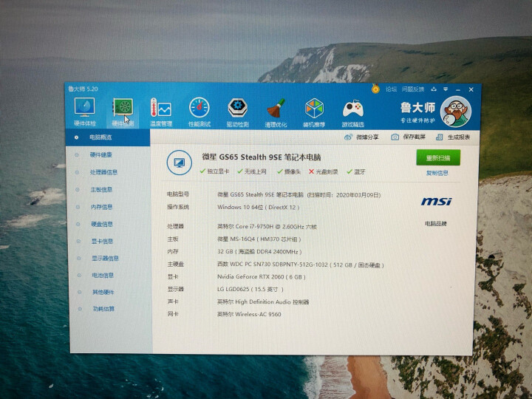Click 微星 GS65 Stealth 9SE heading
Screen dimensions: 532x399
tap(262, 157)
